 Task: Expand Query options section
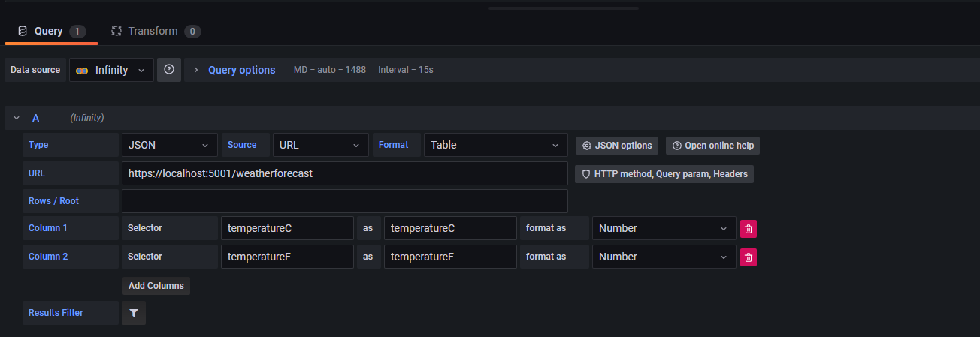[234, 70]
